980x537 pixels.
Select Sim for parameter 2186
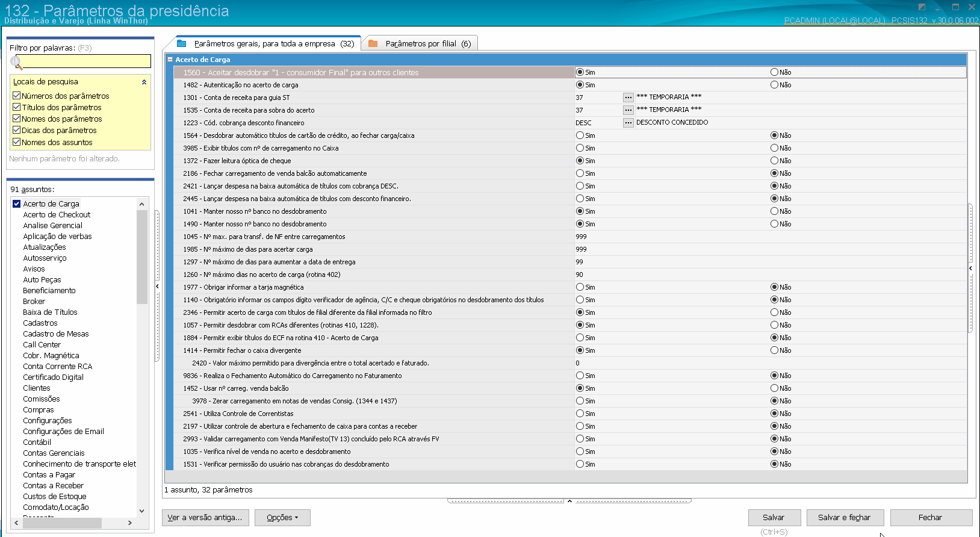tap(580, 173)
